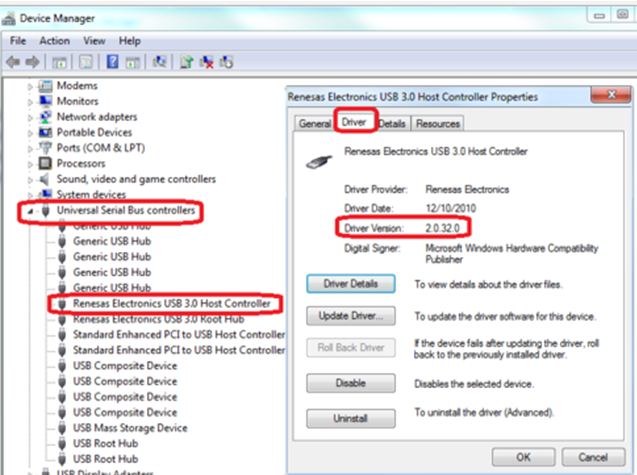Viewport: 637px width, 475px height.
Task: Click the driver date 12/10/2010
Action: point(451,208)
